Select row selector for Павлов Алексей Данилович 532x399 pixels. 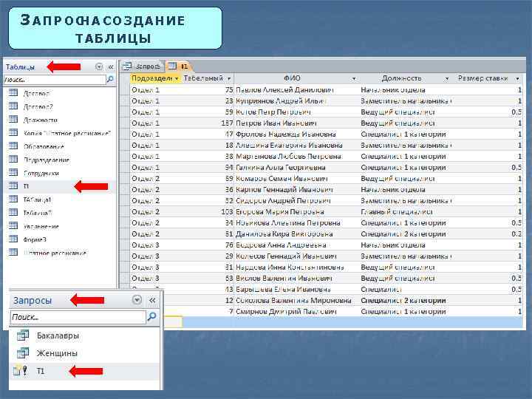pos(125,90)
